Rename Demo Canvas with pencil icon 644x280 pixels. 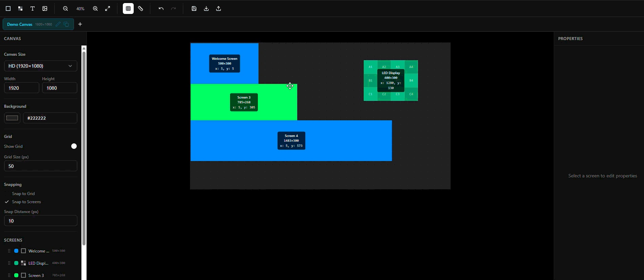tap(58, 24)
